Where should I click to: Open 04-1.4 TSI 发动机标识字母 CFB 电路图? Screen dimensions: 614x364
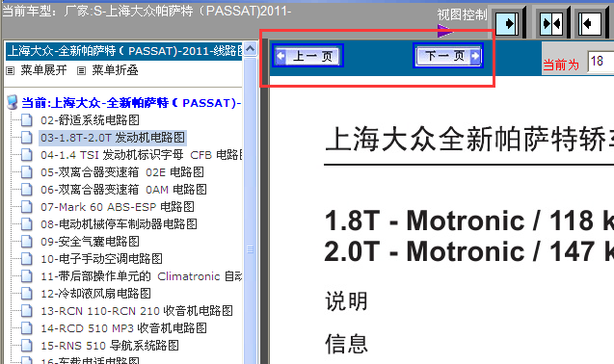click(x=142, y=155)
